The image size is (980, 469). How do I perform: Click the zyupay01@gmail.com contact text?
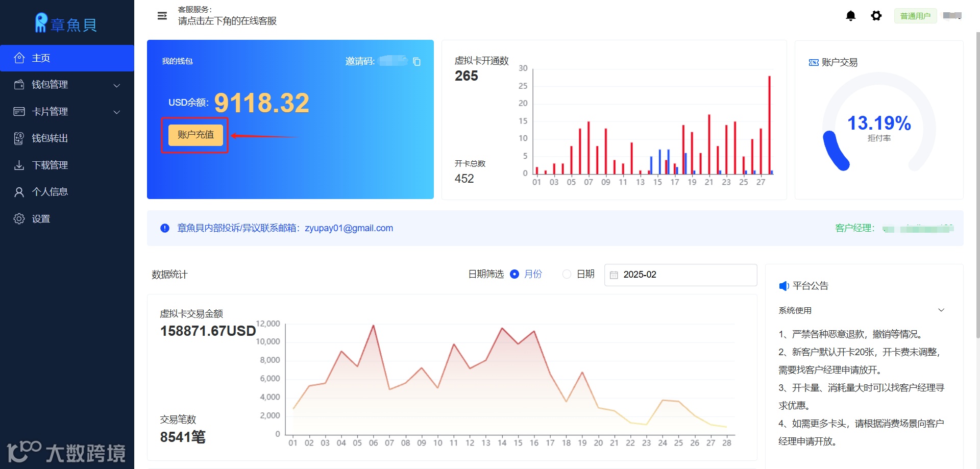349,228
